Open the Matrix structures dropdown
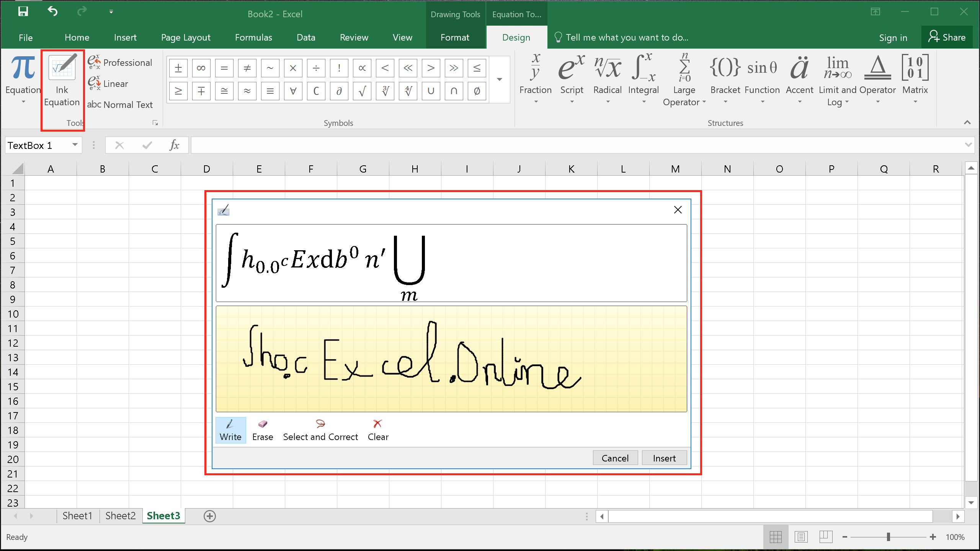980x551 pixels. (x=915, y=80)
